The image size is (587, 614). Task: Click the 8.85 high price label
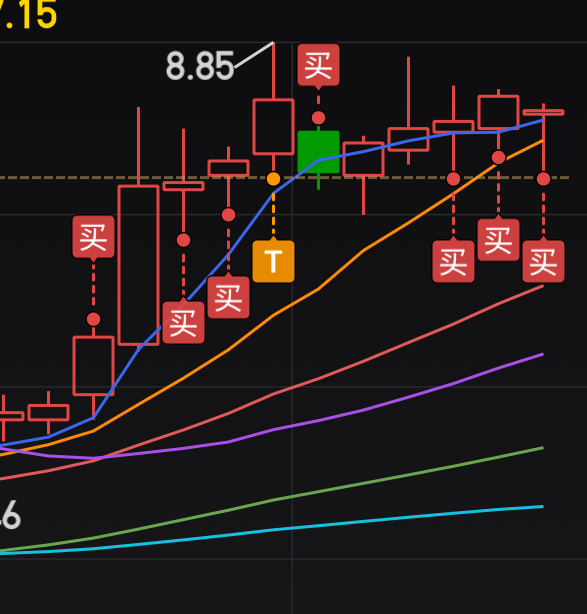[x=200, y=66]
